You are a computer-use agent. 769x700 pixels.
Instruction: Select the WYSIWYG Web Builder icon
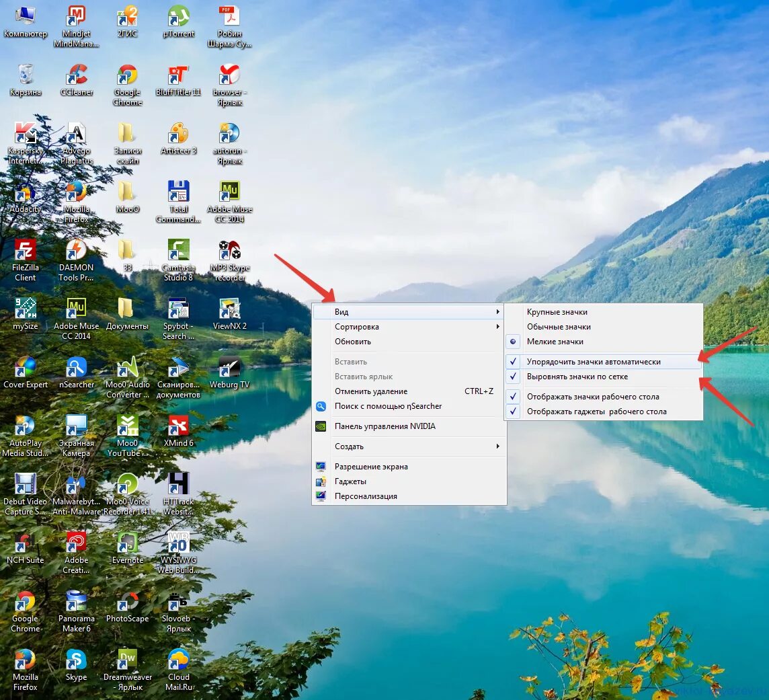[179, 553]
